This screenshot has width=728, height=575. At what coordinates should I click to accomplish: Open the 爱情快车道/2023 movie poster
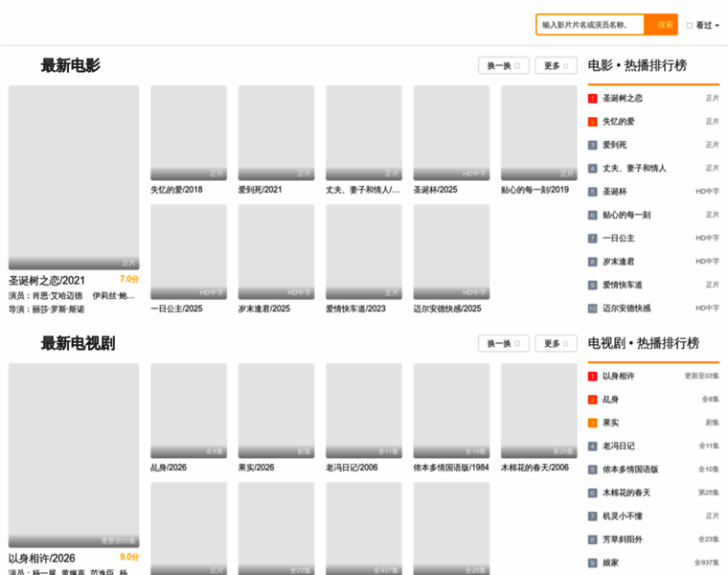(x=364, y=252)
